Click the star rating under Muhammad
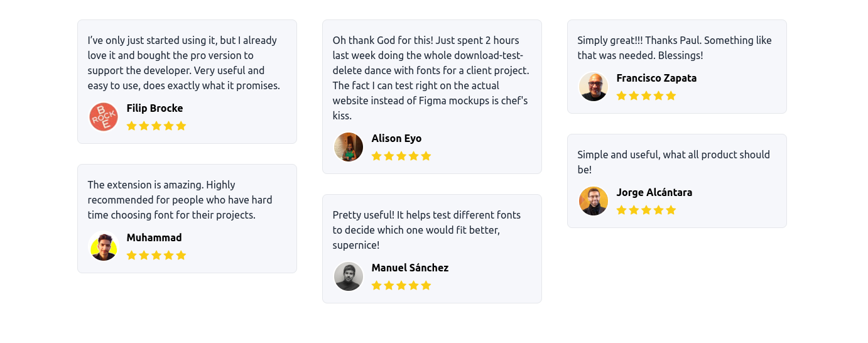868x343 pixels. coord(156,255)
